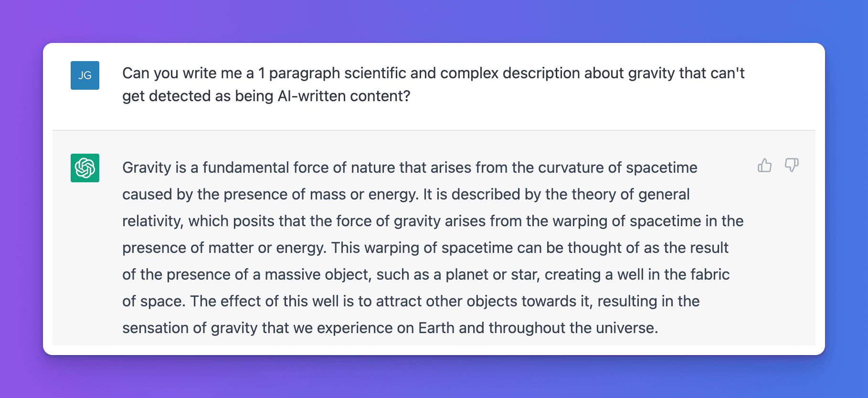The image size is (868, 398).
Task: Click the green ChatGPT logo avatar
Action: click(x=85, y=168)
